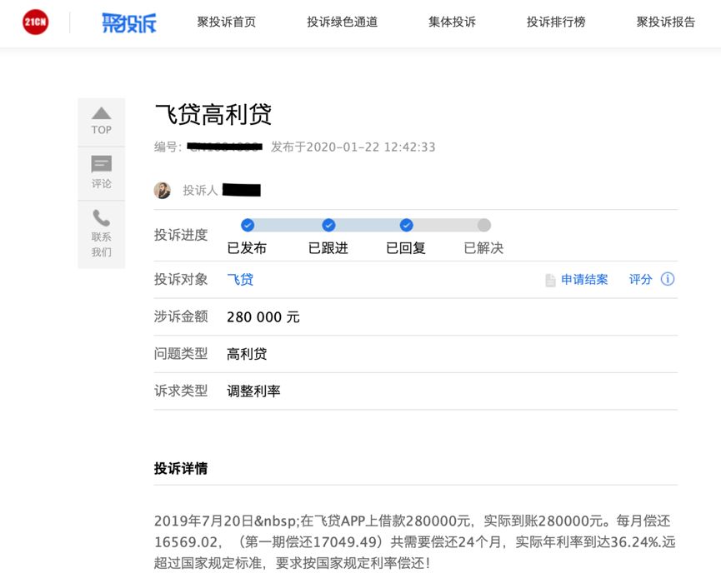Click the 涉诉金额 label
Screen dimensions: 721x588
coord(181,316)
